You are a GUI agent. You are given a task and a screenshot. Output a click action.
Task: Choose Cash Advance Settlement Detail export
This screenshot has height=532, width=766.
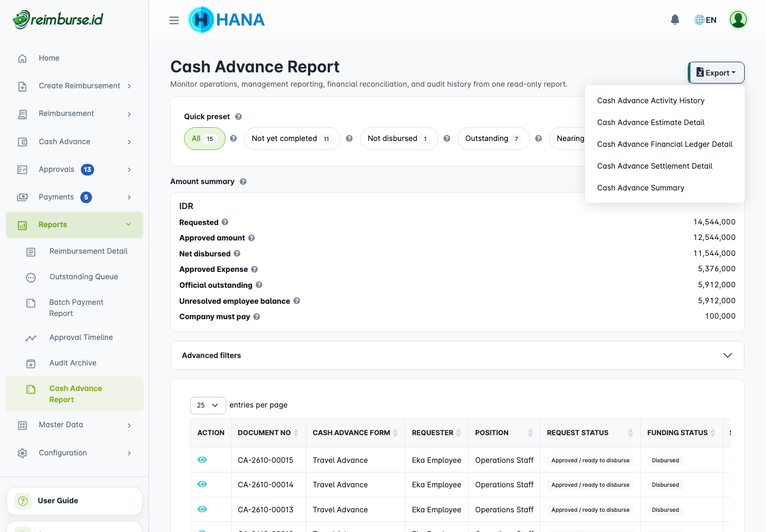(x=665, y=166)
